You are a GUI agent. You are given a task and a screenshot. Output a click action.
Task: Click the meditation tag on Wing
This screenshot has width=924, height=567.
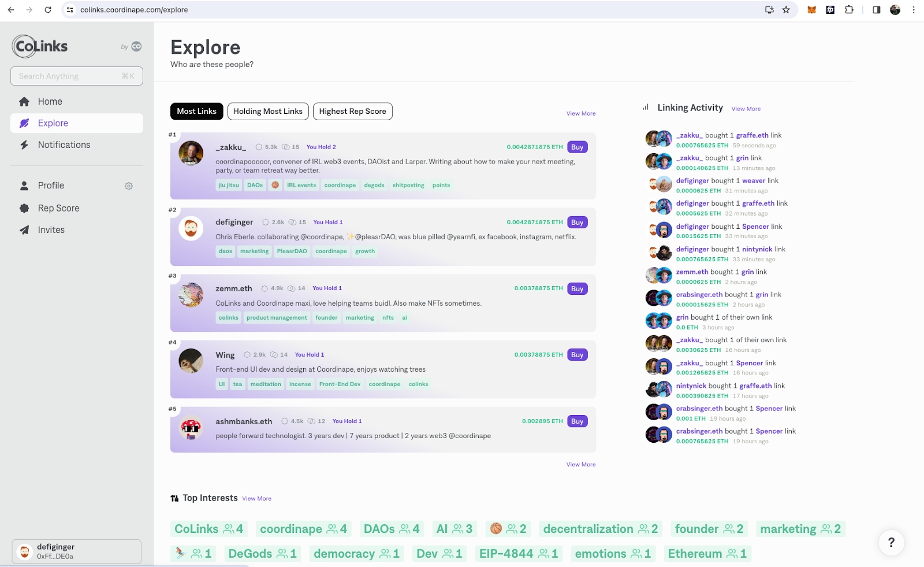tap(266, 384)
